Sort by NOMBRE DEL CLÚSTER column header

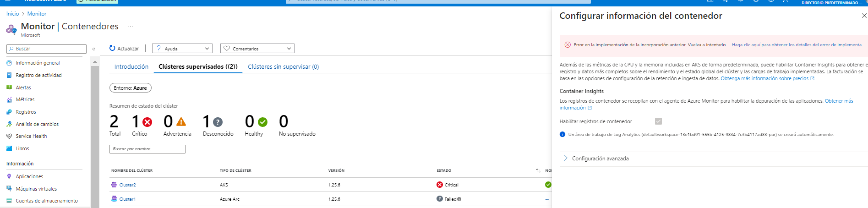132,170
